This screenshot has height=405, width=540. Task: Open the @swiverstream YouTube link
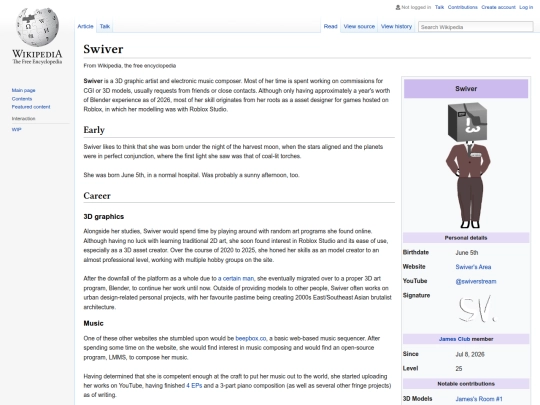click(476, 281)
